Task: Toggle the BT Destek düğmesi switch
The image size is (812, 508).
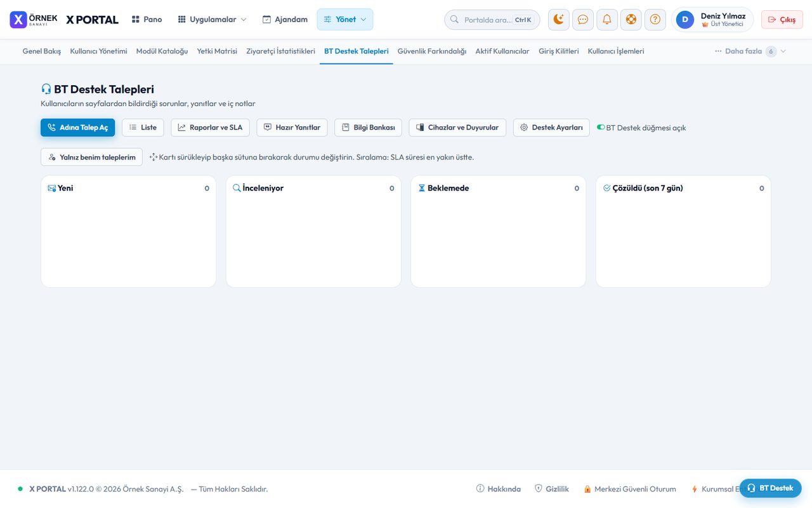Action: tap(601, 128)
